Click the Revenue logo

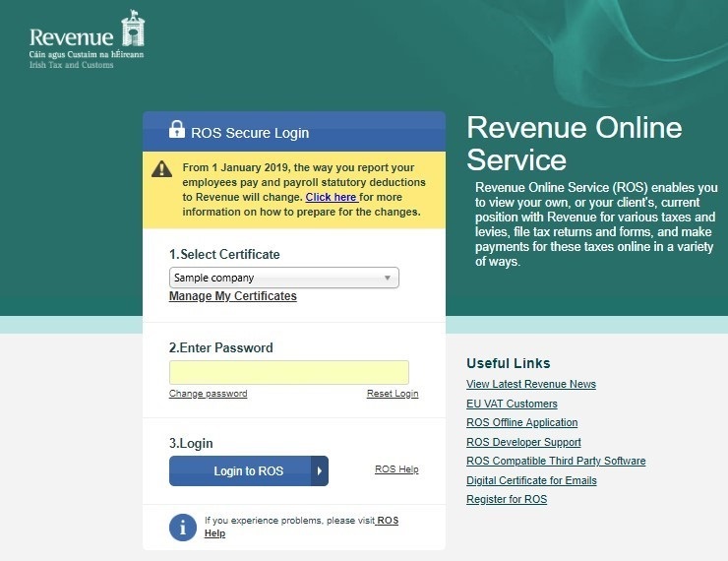(87, 40)
